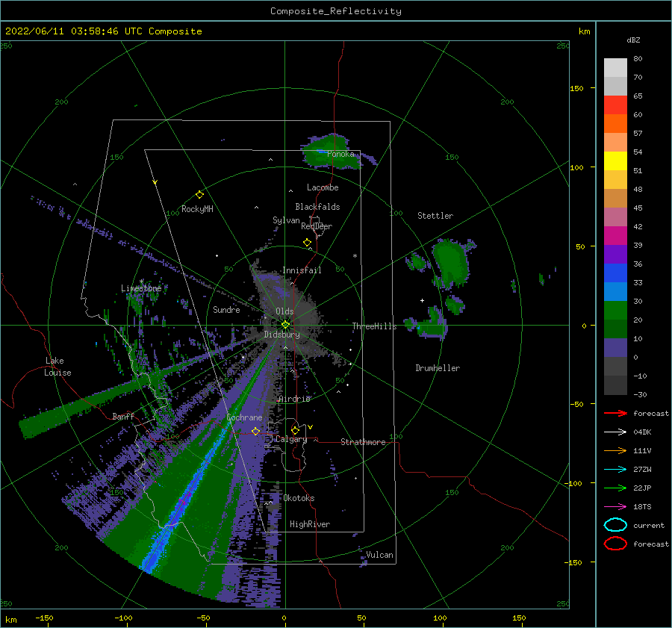This screenshot has height=628, width=672.
Task: Select the 33 dBZ blue color swatch
Action: click(615, 273)
